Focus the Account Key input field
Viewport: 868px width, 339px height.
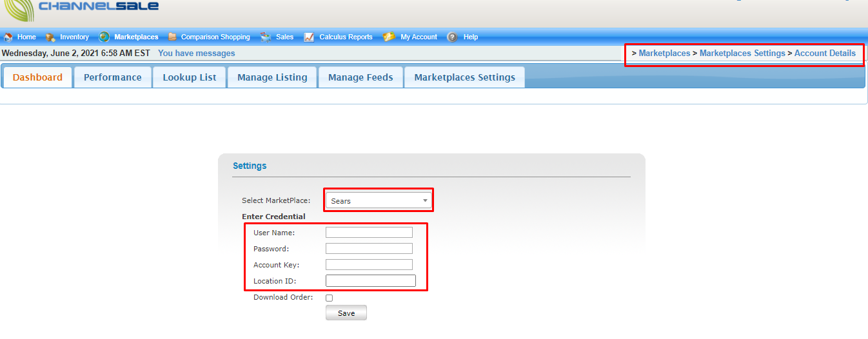[369, 265]
